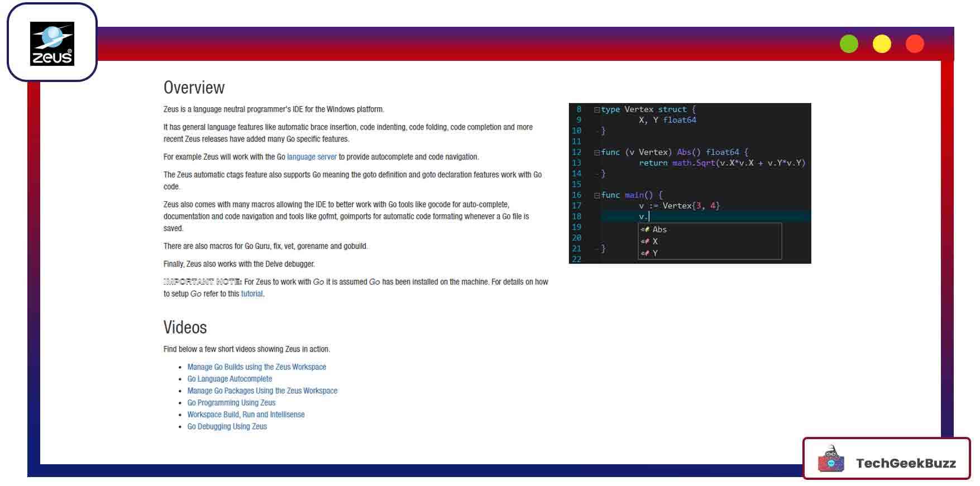Open Workspace Build, Run and Intellisense link

click(x=246, y=414)
